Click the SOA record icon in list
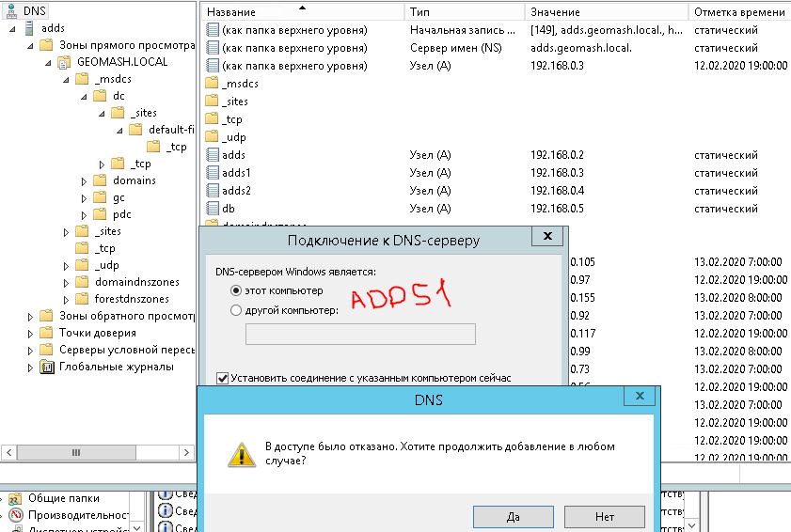 213,30
